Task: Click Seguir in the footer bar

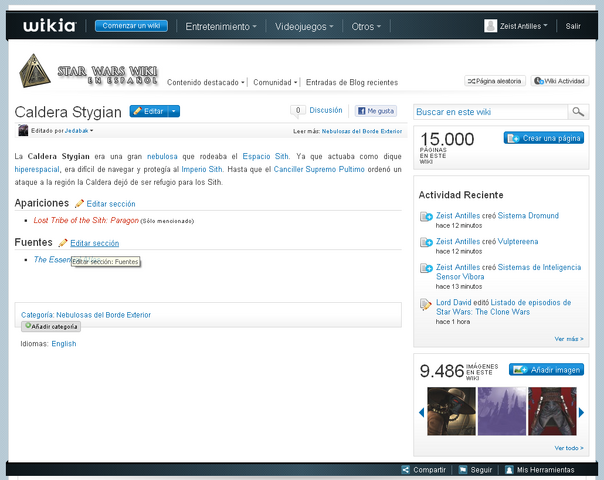Action: [481, 470]
